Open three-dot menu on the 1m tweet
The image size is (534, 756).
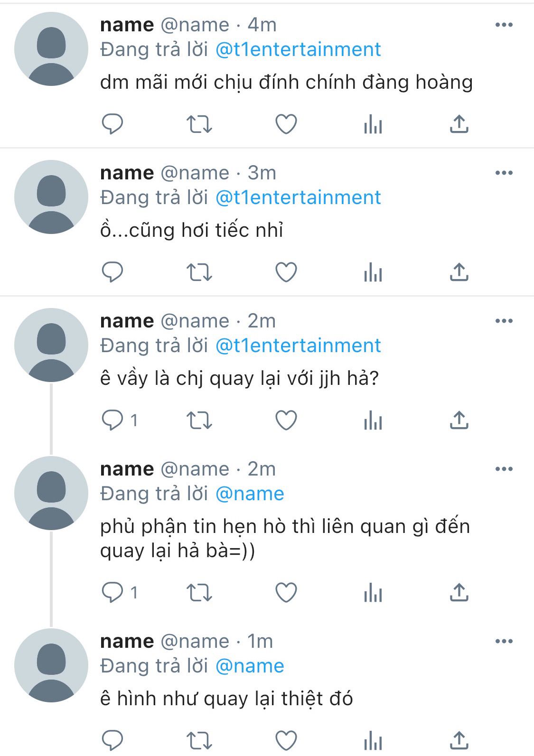504,641
